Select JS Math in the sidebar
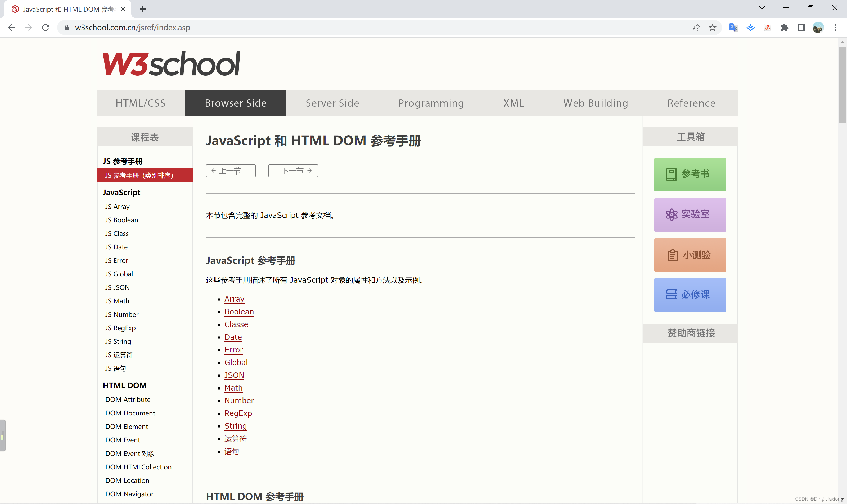Screen dimensions: 847x504 click(x=117, y=301)
